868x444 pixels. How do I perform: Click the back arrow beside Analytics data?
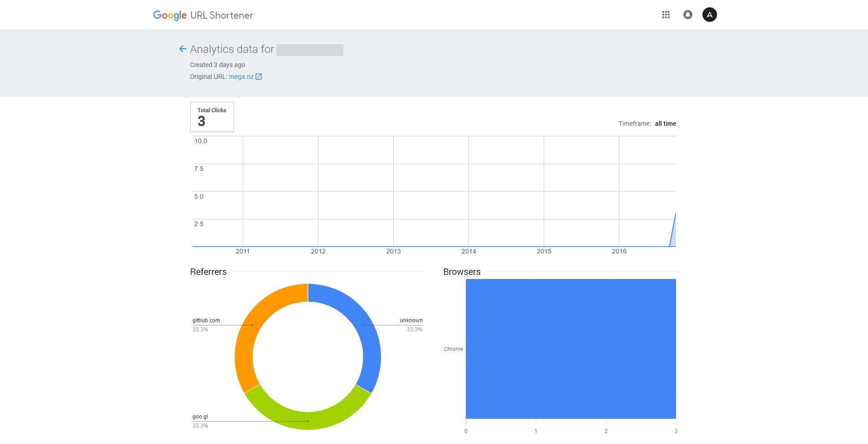pos(182,49)
